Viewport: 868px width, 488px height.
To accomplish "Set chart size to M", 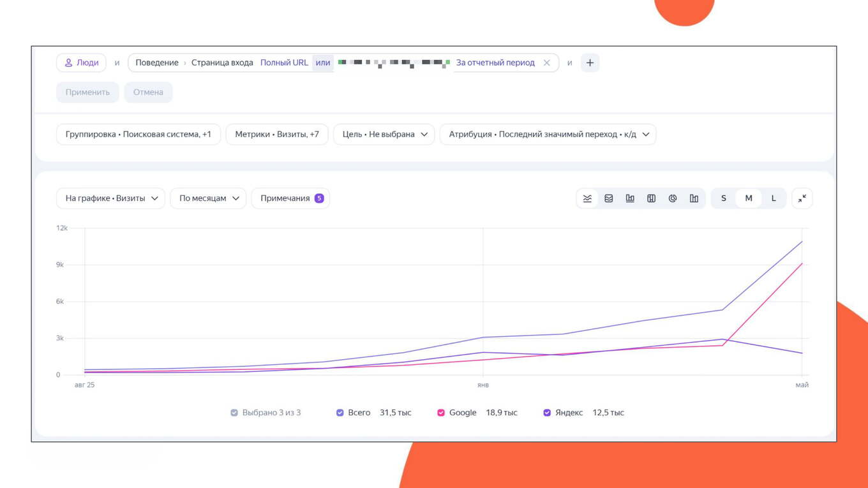I will tap(749, 198).
